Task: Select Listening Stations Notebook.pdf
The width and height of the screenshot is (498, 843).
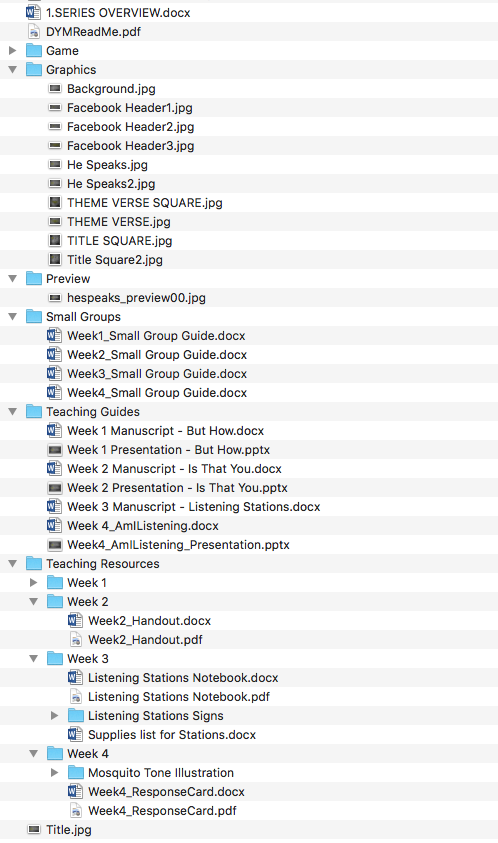Action: [x=179, y=697]
